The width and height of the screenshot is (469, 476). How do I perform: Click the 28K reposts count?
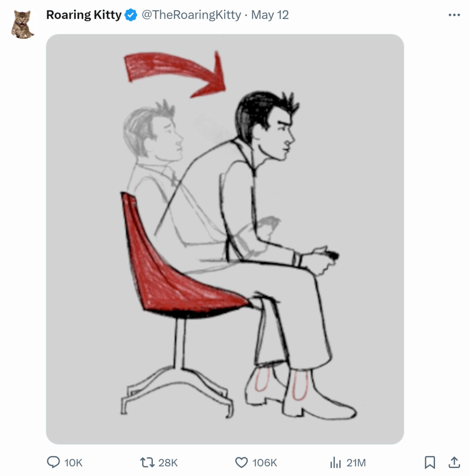click(168, 463)
